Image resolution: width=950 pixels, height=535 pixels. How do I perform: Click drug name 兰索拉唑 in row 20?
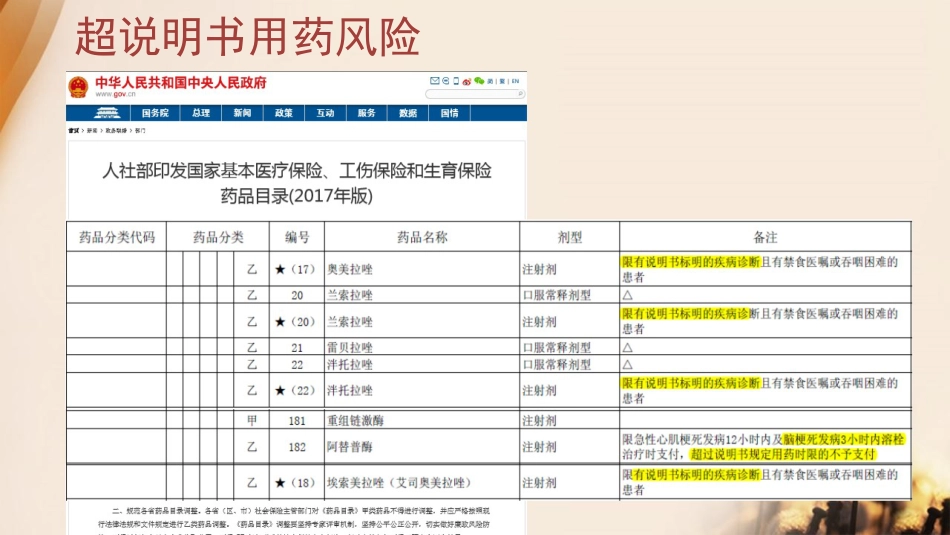click(x=350, y=295)
